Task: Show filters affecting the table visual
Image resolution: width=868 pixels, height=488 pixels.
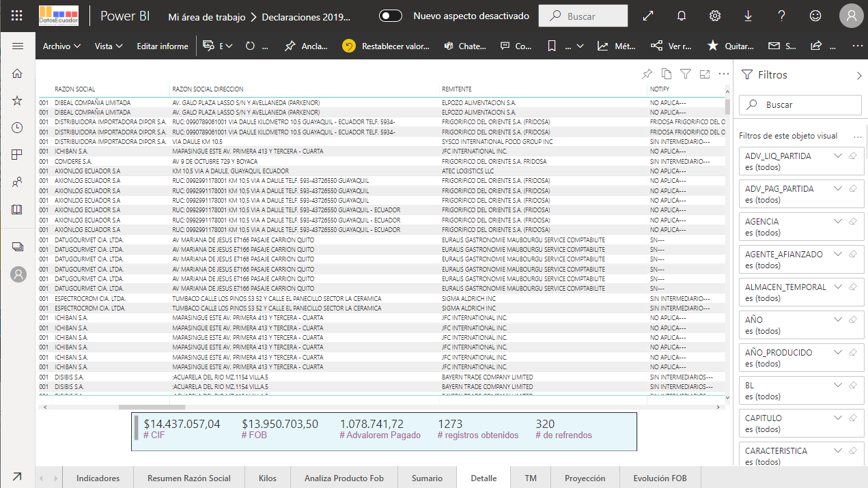Action: [686, 74]
